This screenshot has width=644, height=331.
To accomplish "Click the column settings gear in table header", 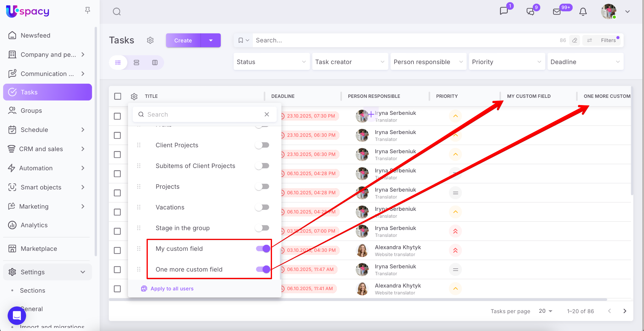I will pos(134,97).
